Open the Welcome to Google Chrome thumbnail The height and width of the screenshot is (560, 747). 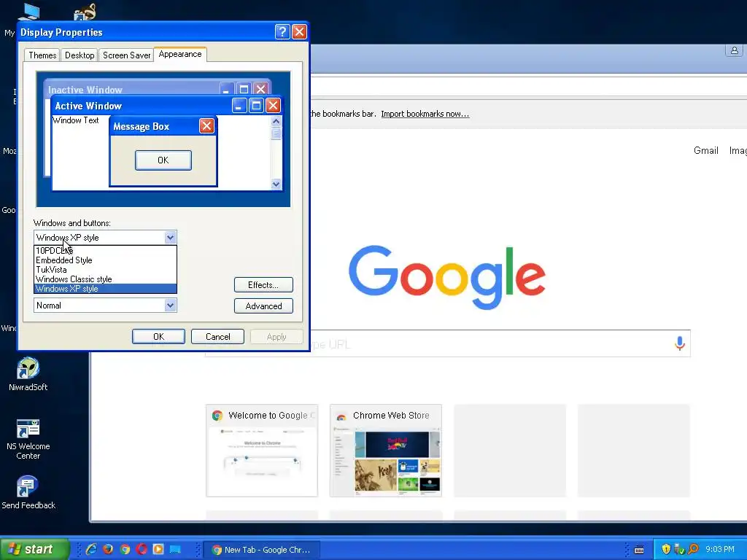tap(262, 451)
